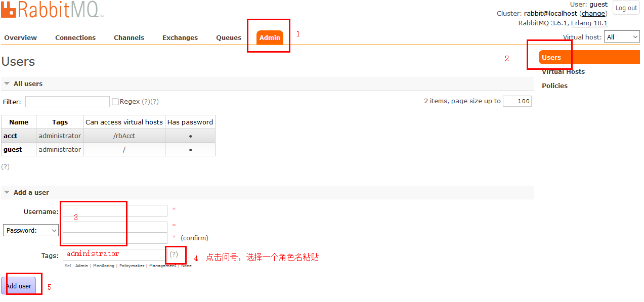Screen dimensions: 644x302
Task: Log out of the guest session
Action: 626,8
